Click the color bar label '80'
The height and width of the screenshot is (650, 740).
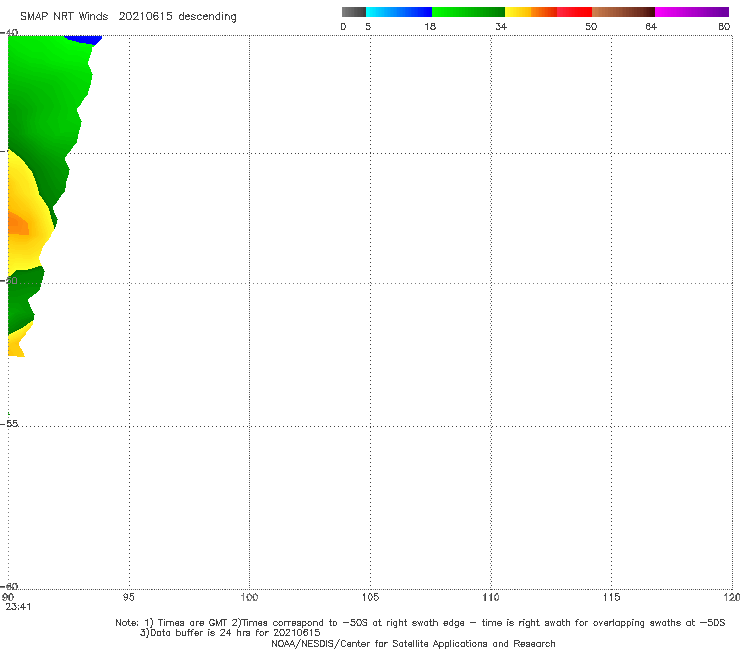tap(724, 26)
